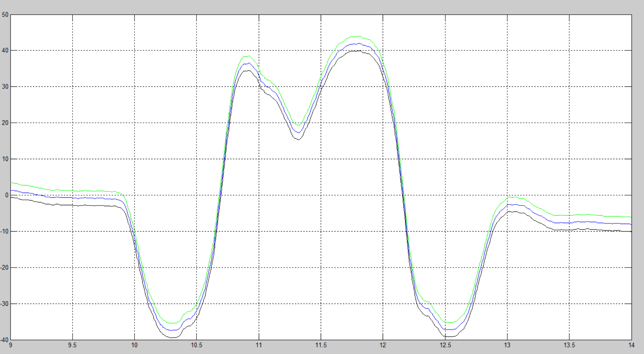
Task: Select the y-axis tick label 50
Action: (x=5, y=15)
